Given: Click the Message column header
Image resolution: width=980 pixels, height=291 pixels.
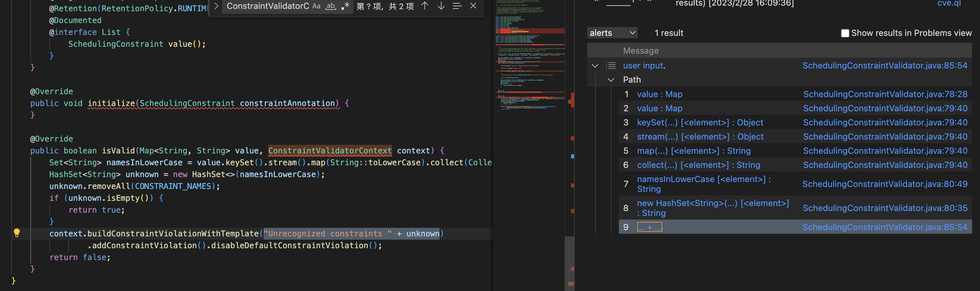Looking at the screenshot, I should click(641, 50).
